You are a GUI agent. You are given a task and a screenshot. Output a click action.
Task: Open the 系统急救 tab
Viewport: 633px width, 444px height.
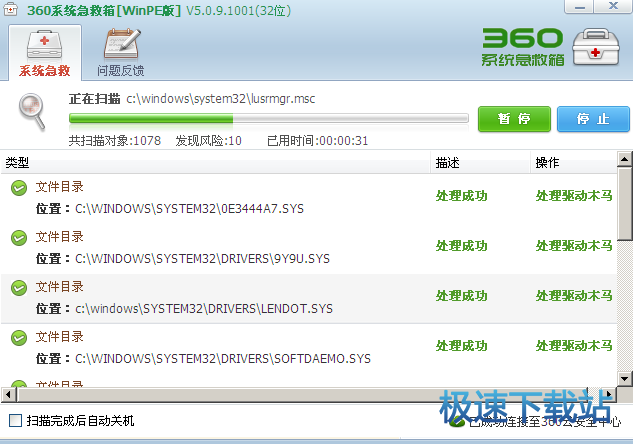click(45, 52)
